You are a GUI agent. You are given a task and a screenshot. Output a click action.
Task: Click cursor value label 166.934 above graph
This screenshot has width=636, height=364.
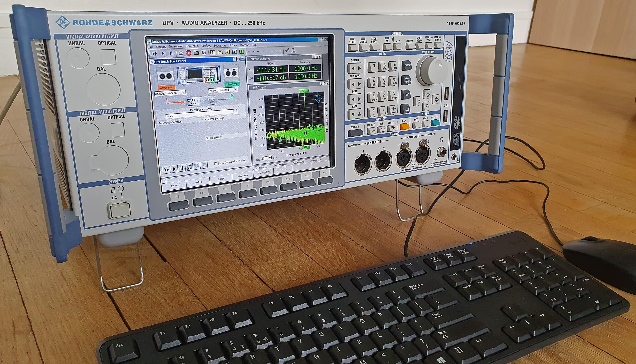click(x=304, y=91)
